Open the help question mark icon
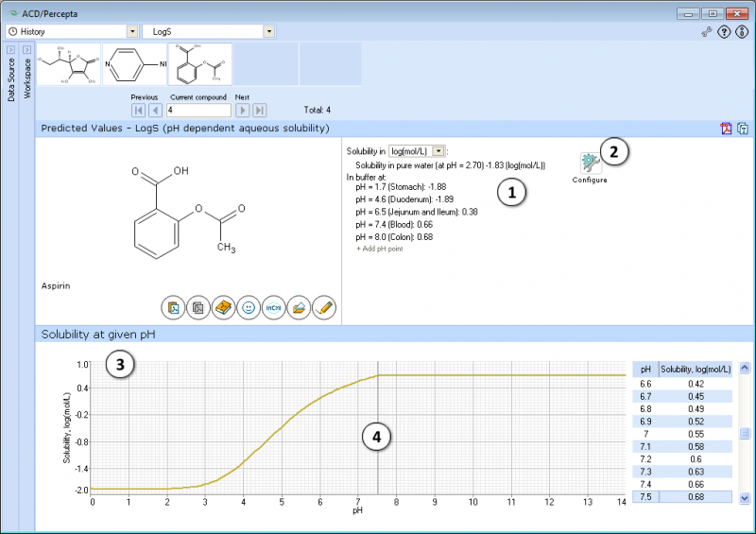 coord(724,32)
